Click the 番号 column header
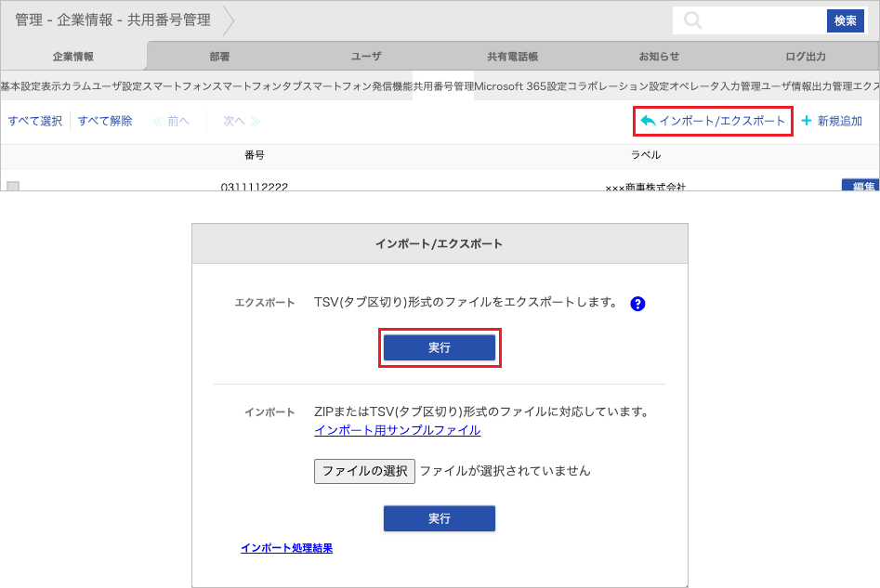This screenshot has width=880, height=588. pos(255,155)
